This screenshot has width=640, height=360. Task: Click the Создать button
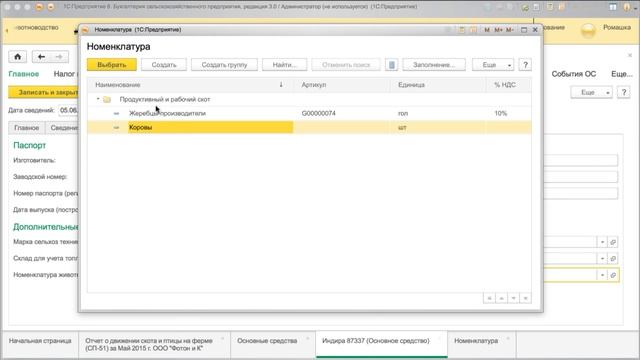click(x=164, y=65)
